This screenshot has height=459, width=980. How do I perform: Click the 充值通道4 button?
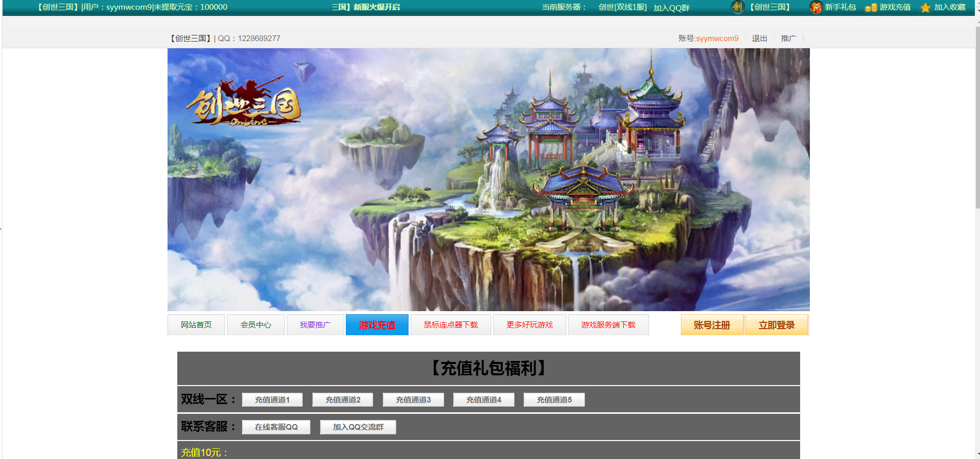[x=484, y=400]
